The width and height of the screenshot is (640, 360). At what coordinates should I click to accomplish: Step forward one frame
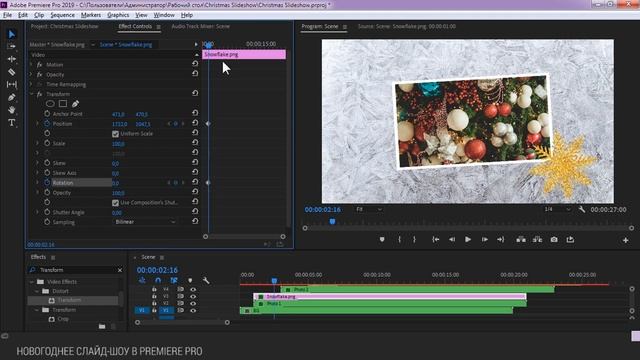click(x=484, y=240)
